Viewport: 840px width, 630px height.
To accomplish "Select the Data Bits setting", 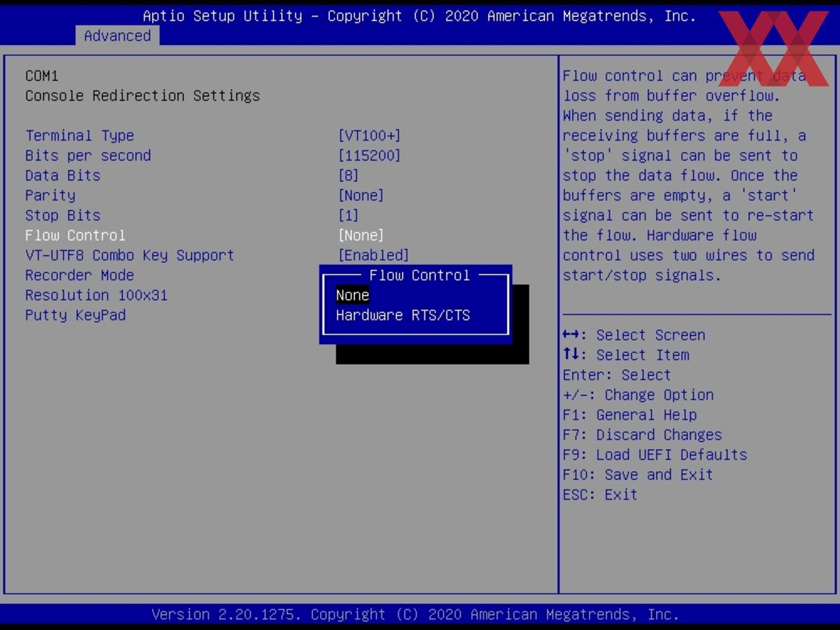I will [62, 175].
